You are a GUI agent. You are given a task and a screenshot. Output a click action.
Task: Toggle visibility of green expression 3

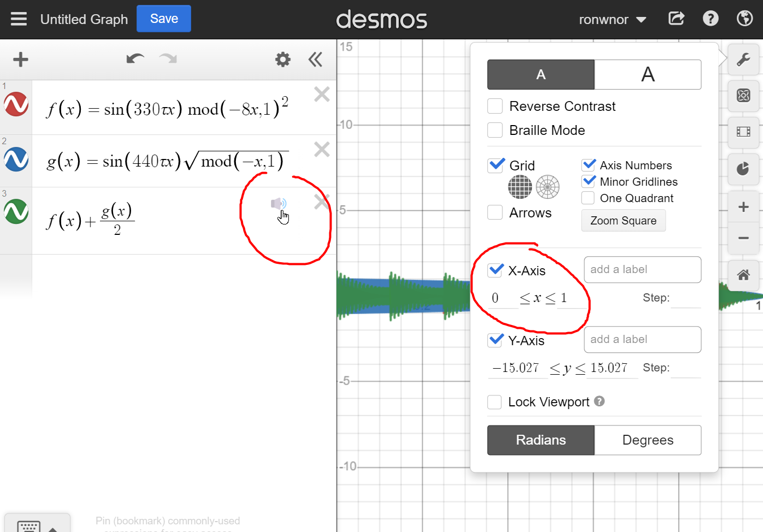click(16, 211)
